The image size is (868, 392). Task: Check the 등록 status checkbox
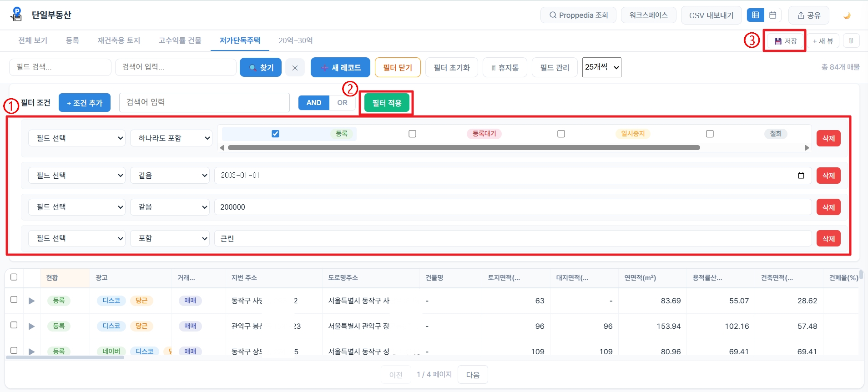coord(275,134)
